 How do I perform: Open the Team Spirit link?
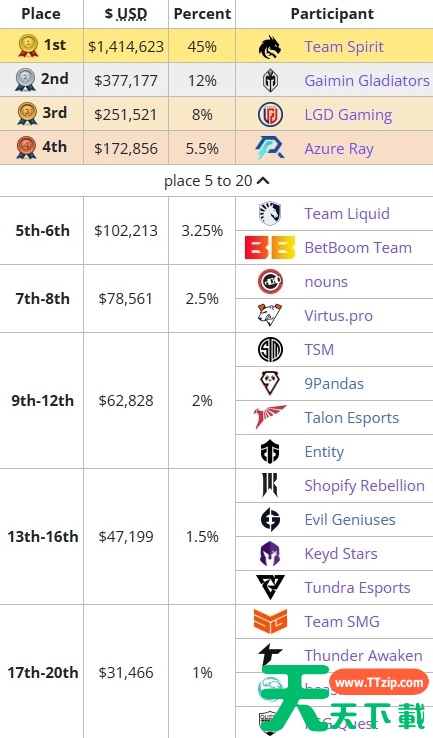[344, 47]
